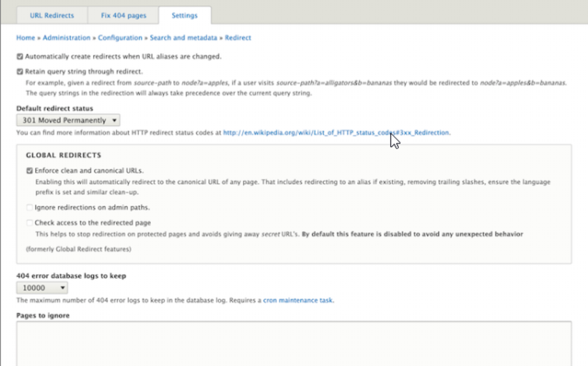Open the Wikipedia HTTP status codes link
Viewport: 588px width, 366px height.
click(335, 133)
